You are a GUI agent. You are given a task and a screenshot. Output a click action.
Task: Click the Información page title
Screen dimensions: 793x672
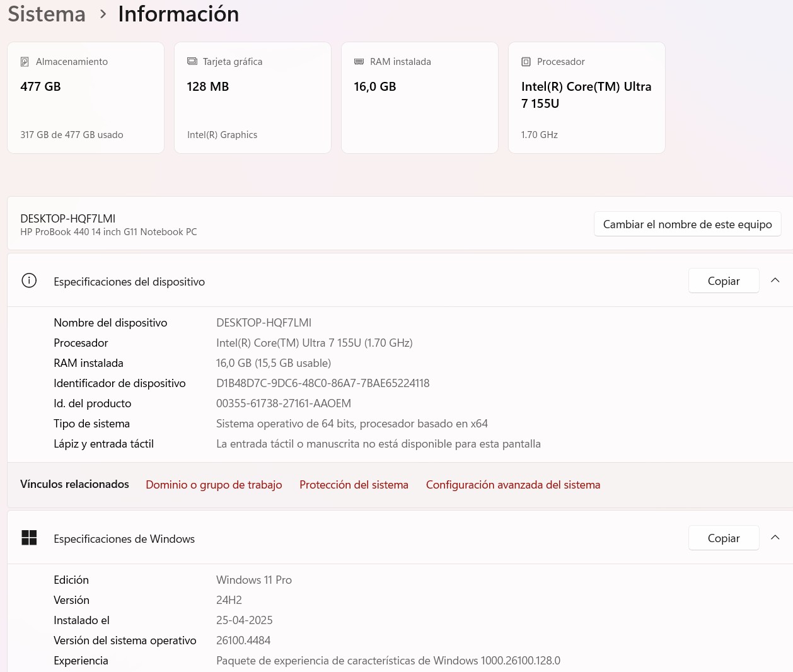click(178, 14)
